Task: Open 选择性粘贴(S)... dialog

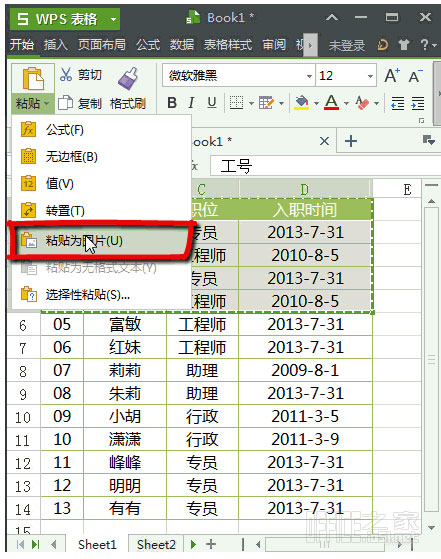Action: (102, 294)
